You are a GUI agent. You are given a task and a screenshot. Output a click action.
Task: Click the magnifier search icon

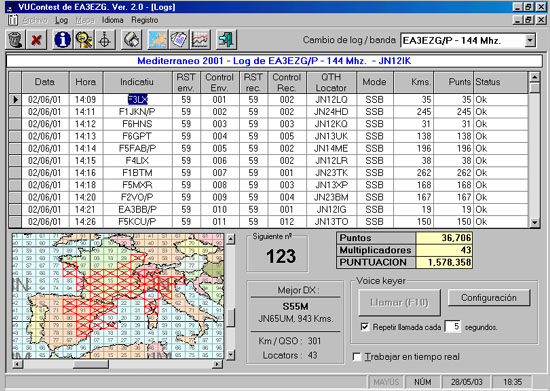[83, 39]
